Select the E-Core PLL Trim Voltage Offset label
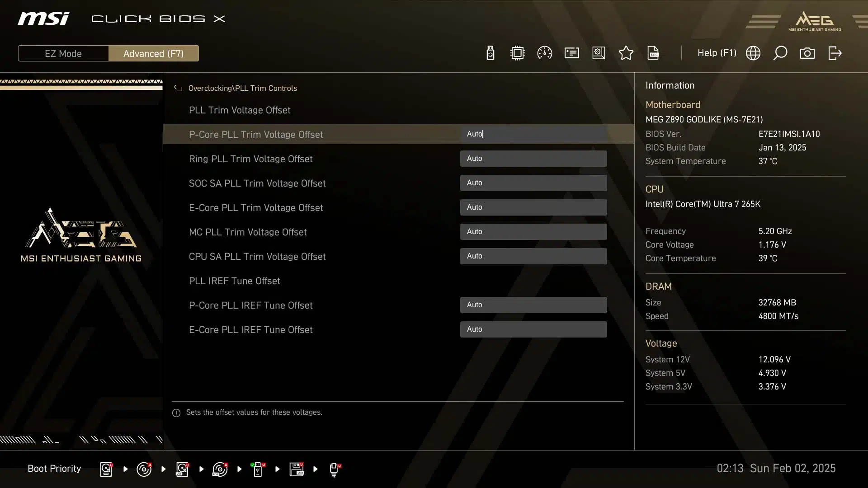The height and width of the screenshot is (488, 868). [x=256, y=208]
